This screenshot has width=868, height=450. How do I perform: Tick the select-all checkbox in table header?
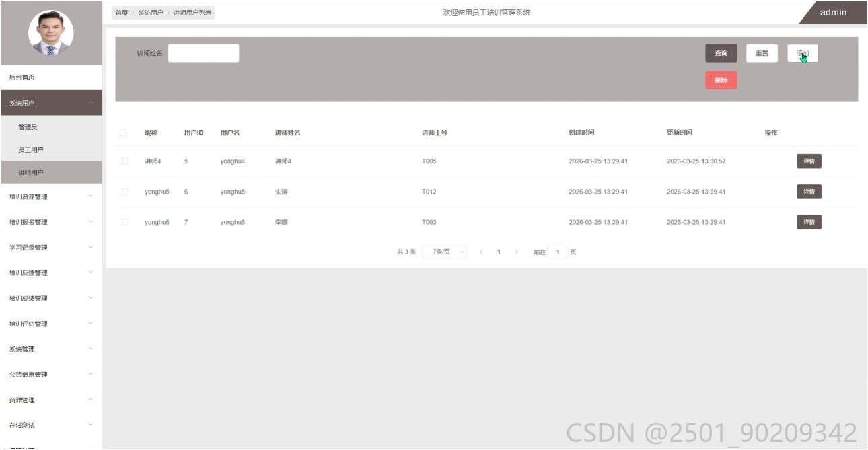[123, 133]
